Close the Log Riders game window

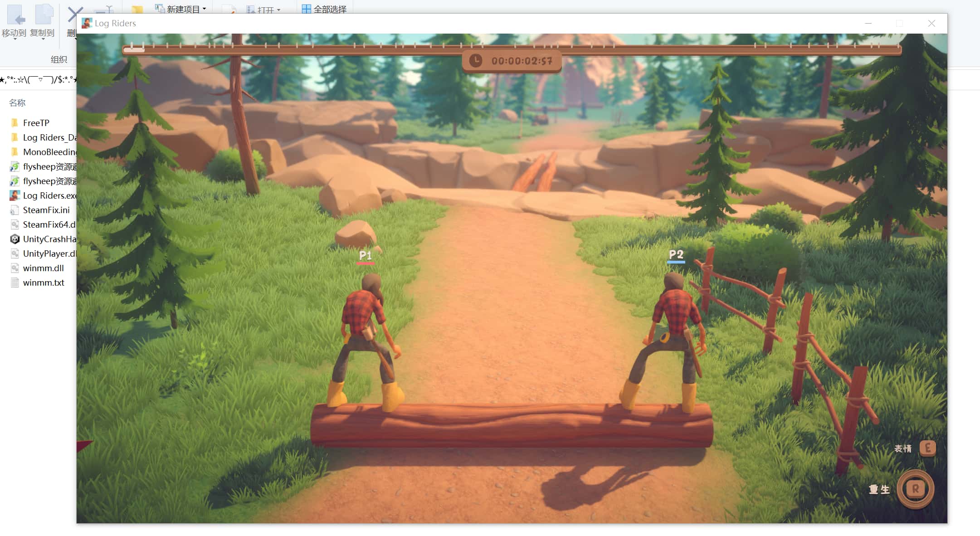[x=931, y=23]
